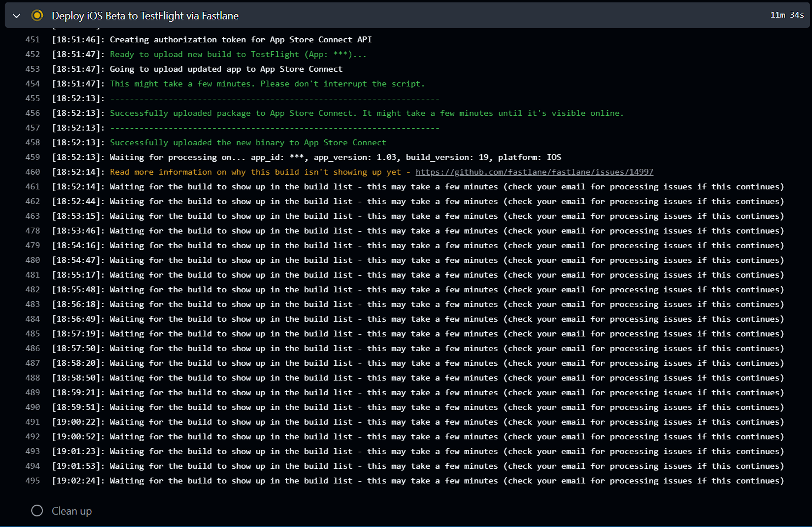Select log line number 492

(x=33, y=436)
